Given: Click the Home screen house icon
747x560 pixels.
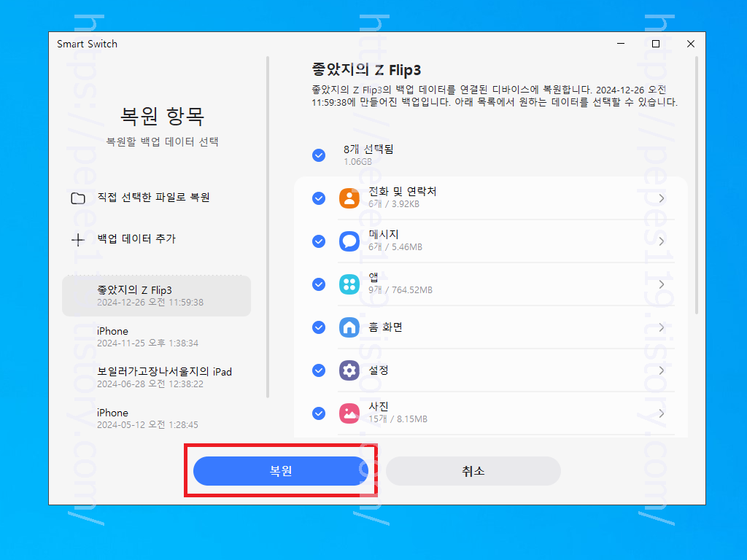Looking at the screenshot, I should (x=349, y=327).
